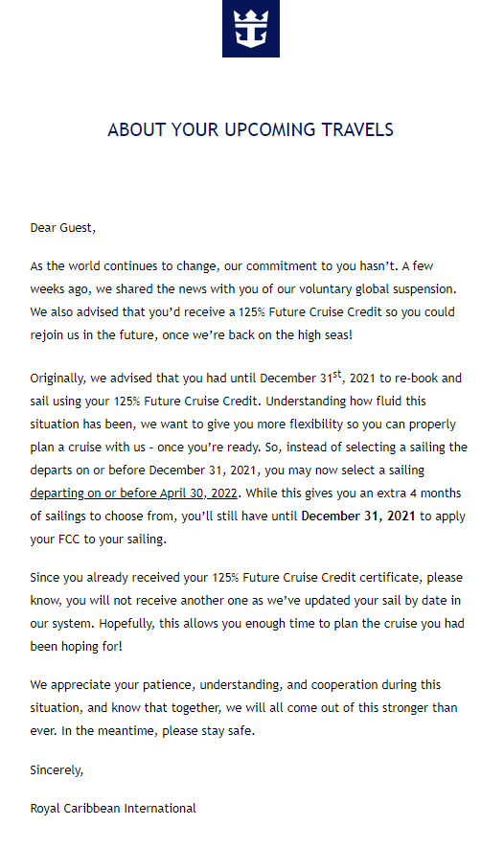Click the 125% Future Cruise Credit certificate phrase

pos(315,577)
